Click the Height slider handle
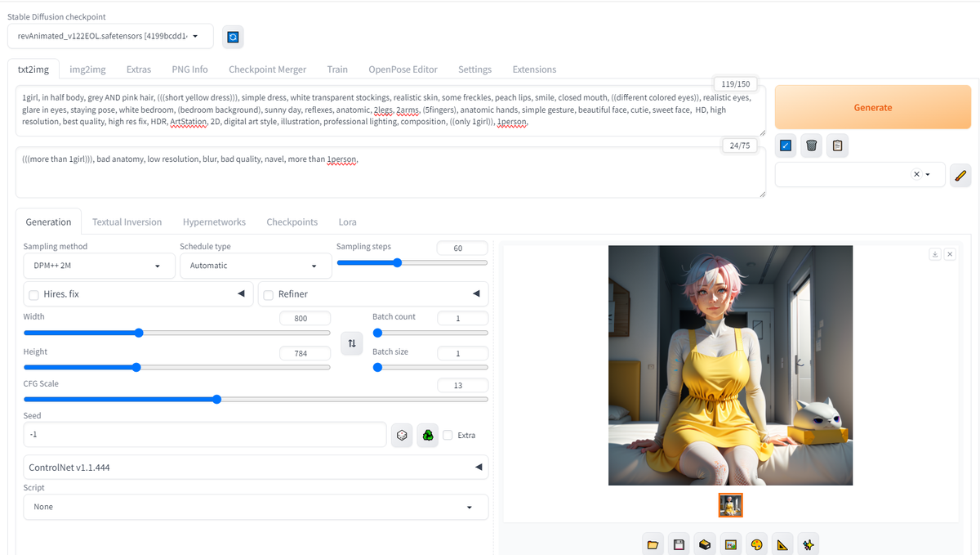980x555 pixels. 136,368
